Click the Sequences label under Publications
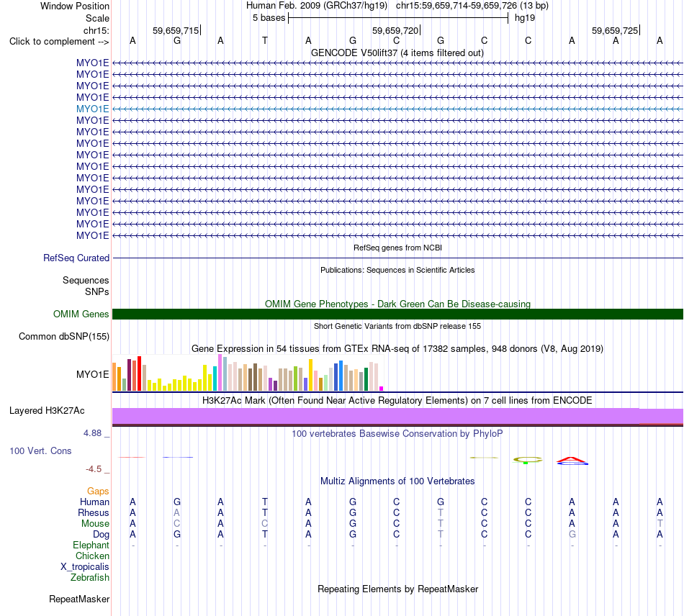The image size is (684, 616). (x=86, y=281)
